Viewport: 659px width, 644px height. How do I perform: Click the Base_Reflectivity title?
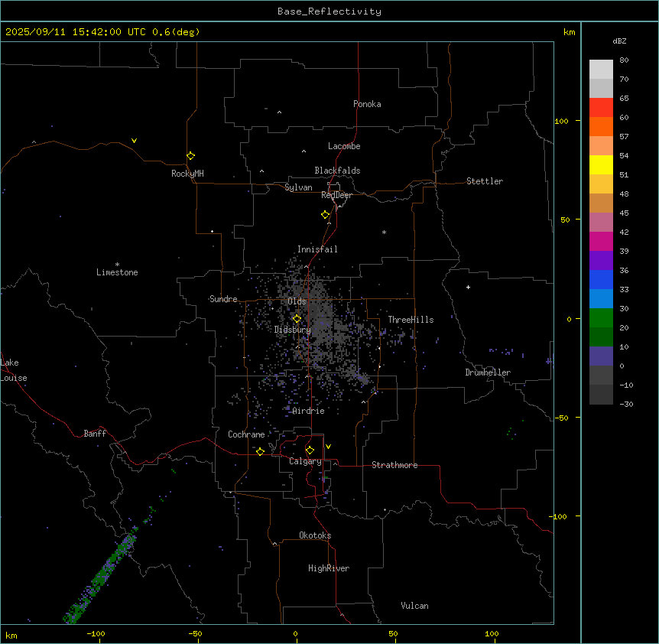coord(329,11)
